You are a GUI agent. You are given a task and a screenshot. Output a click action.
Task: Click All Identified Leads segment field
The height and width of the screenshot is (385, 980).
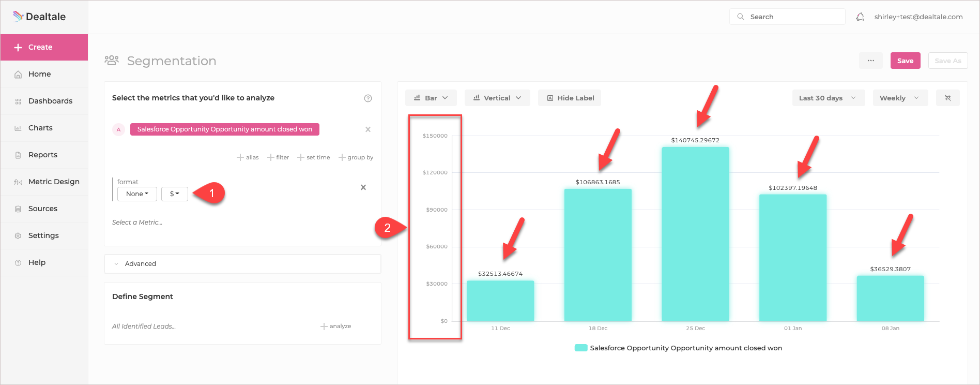pos(144,327)
